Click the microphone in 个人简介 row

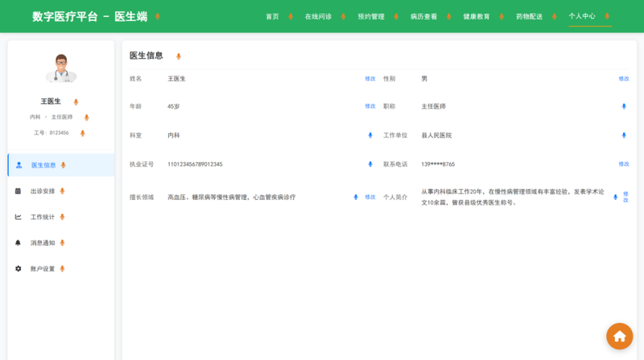[615, 197]
